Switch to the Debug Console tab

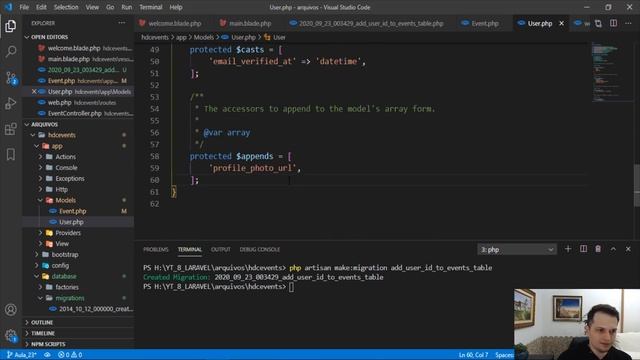click(x=260, y=249)
